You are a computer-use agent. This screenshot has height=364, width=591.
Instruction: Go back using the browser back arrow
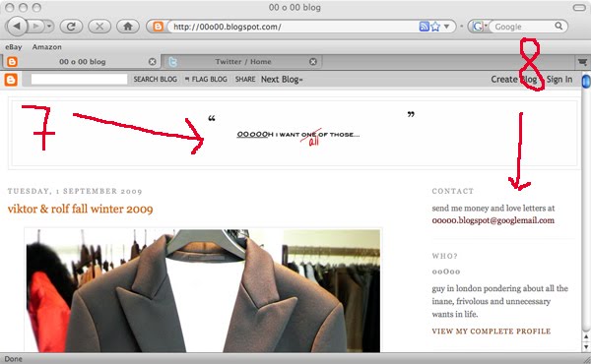pyautogui.click(x=16, y=26)
